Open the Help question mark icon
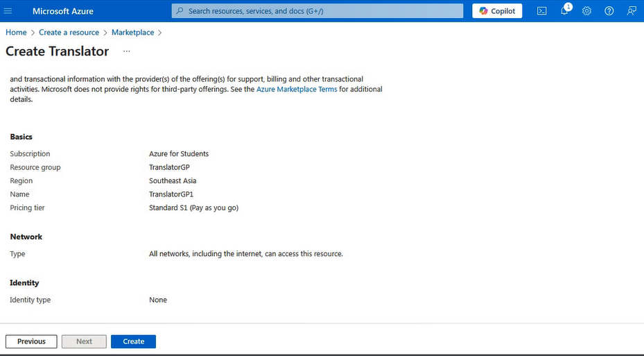The width and height of the screenshot is (644, 356). 609,11
